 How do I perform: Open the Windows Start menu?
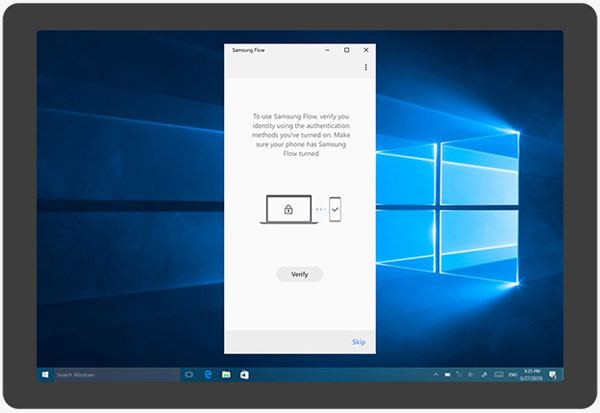[45, 375]
